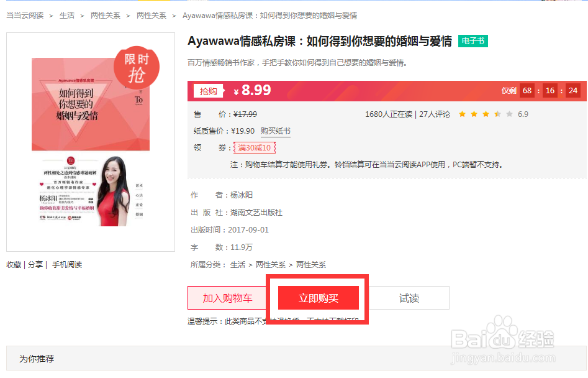This screenshot has height=378, width=588.
Task: Click the 1680人正在读 reader count
Action: [x=389, y=114]
